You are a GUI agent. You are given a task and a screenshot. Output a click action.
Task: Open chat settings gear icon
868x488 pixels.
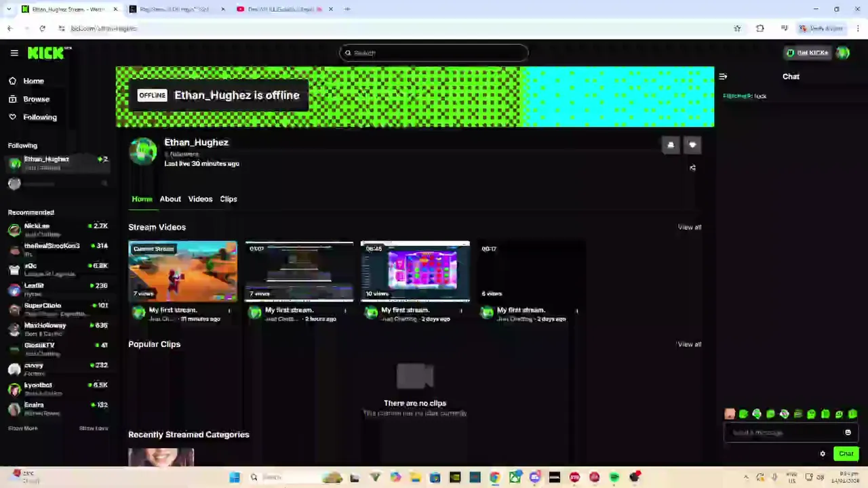[823, 454]
